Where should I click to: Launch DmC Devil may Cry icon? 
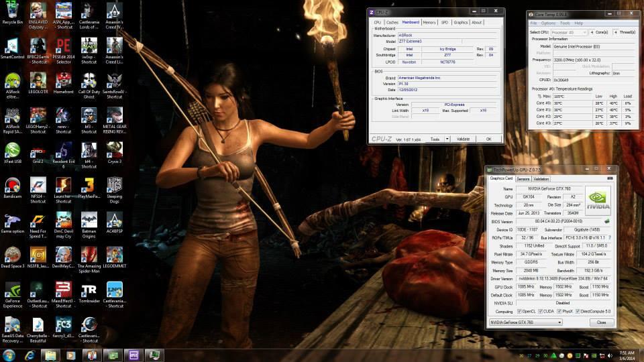coord(63,225)
